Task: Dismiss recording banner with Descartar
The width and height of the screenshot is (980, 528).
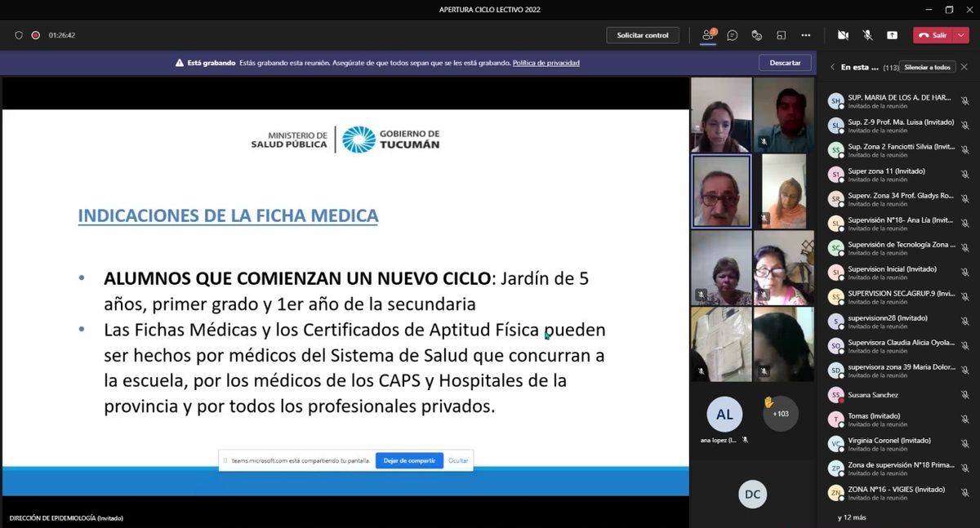Action: 784,62
